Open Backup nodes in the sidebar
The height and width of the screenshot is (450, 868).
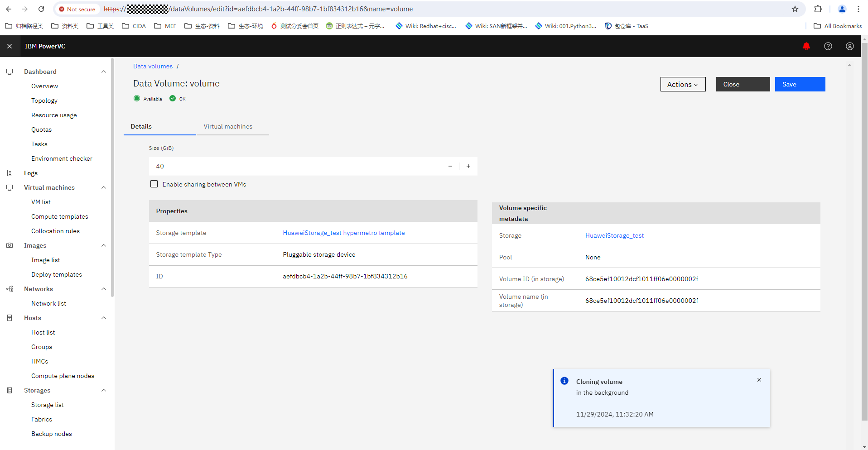coord(51,434)
